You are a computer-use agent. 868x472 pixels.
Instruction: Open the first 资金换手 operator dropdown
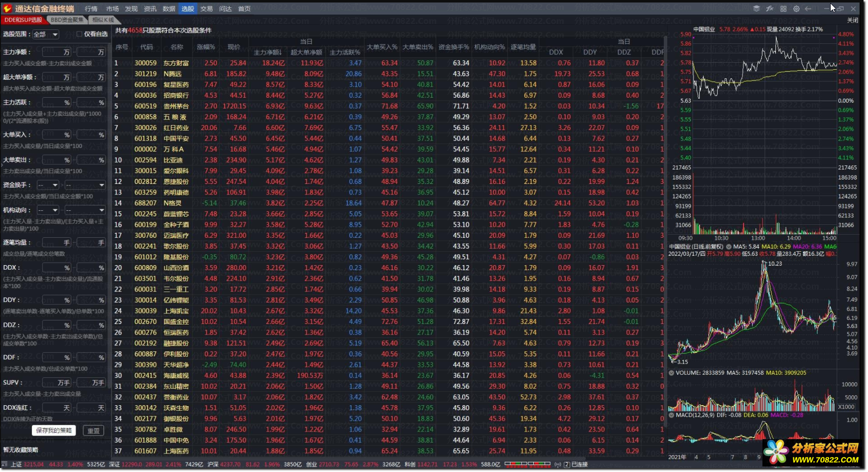pyautogui.click(x=48, y=185)
